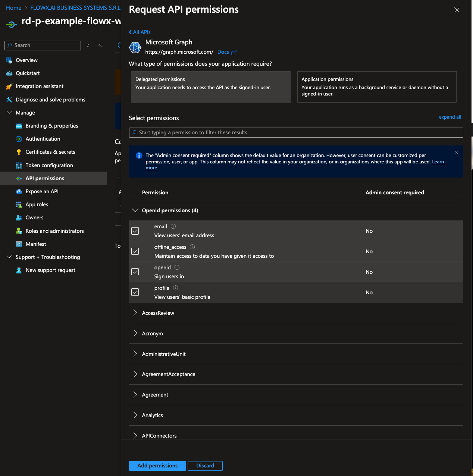Image resolution: width=473 pixels, height=476 pixels.
Task: Click the Expose an API cloud icon
Action: point(19,191)
